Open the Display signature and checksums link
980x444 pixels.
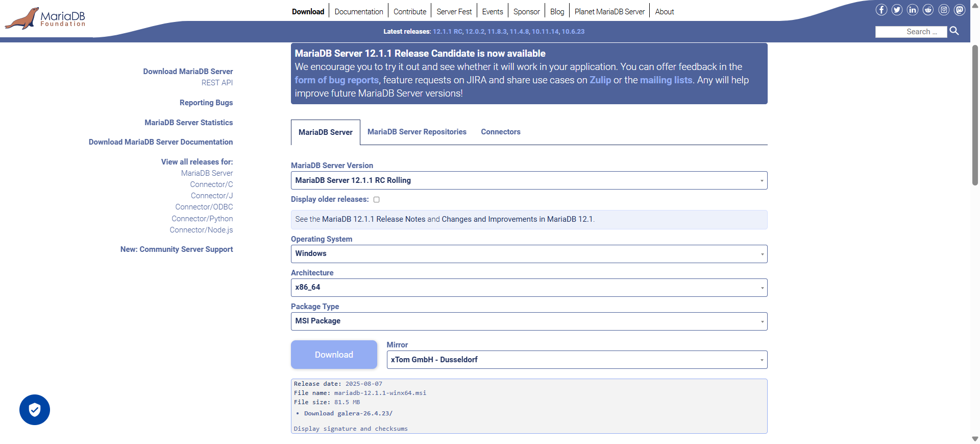(x=351, y=429)
